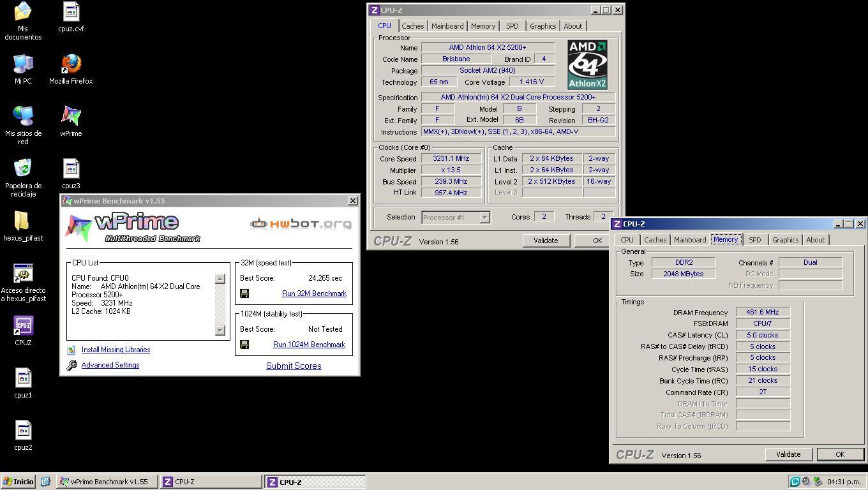
Task: Click first system tray icon
Action: pos(795,482)
